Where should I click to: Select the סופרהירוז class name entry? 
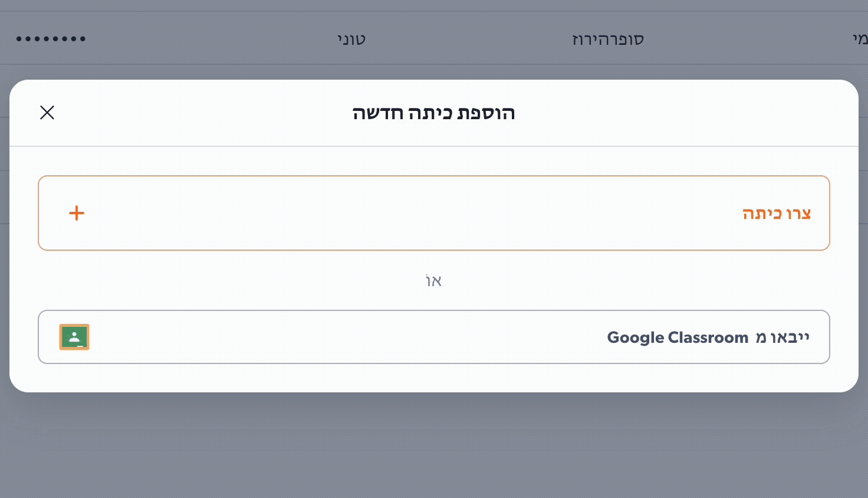pos(607,39)
